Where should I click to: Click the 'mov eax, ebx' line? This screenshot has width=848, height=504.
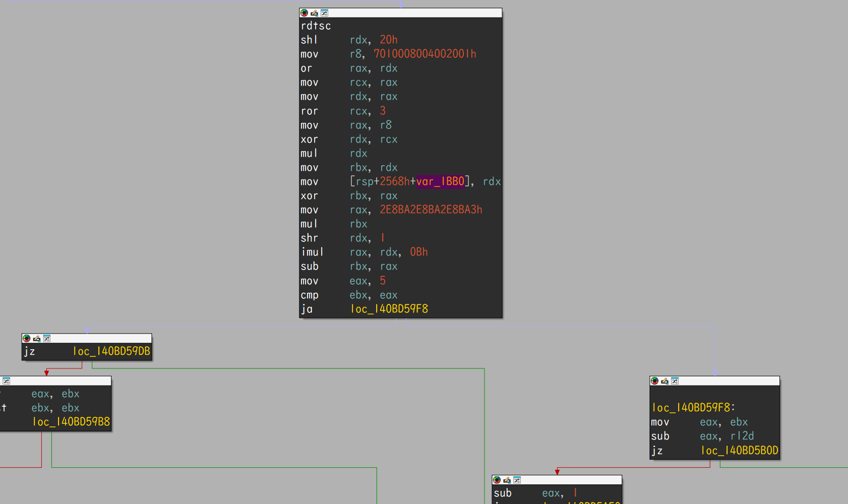[699, 422]
